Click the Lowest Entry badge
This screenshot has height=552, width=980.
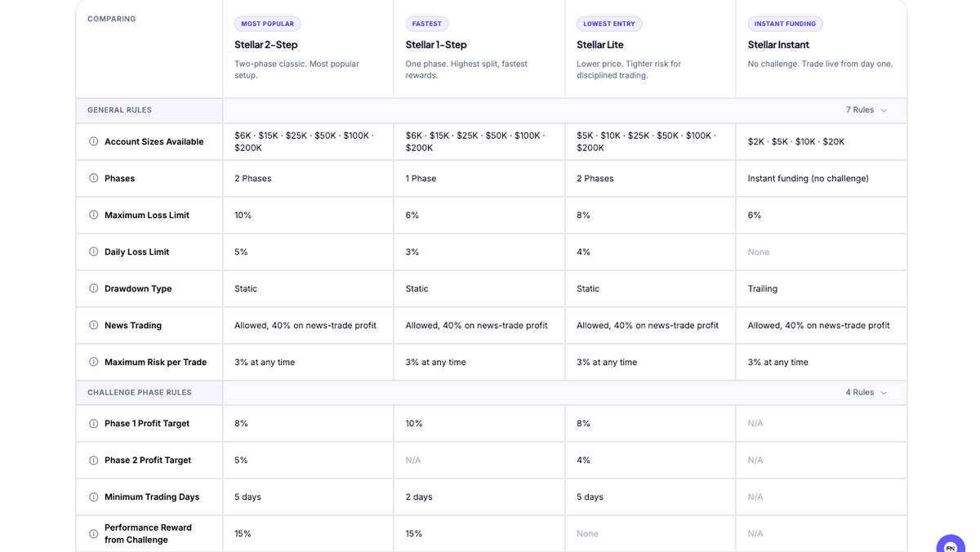609,24
